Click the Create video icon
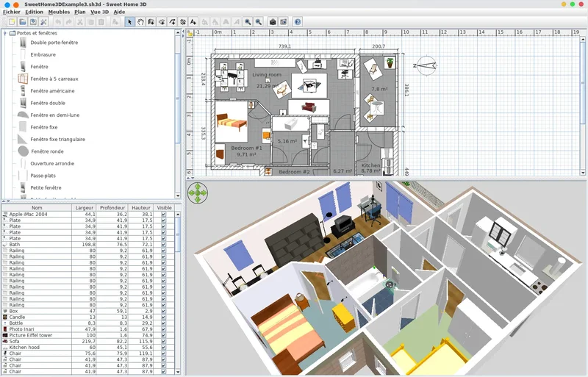Image resolution: width=588 pixels, height=377 pixels. pos(283,22)
